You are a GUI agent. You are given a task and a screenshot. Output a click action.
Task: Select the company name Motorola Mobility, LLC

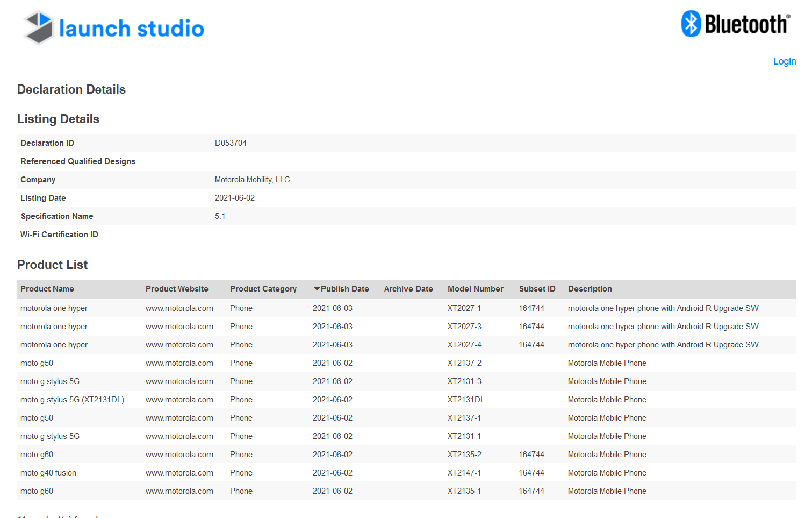253,180
